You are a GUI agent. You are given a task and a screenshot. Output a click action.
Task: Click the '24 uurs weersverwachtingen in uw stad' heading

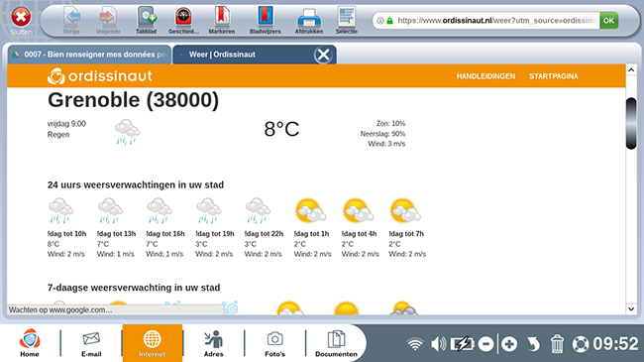tap(136, 185)
